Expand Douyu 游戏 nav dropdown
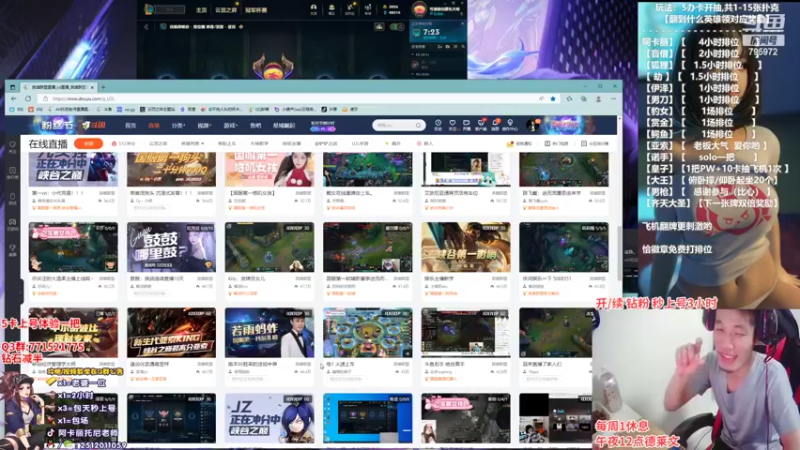The height and width of the screenshot is (450, 800). tap(230, 125)
